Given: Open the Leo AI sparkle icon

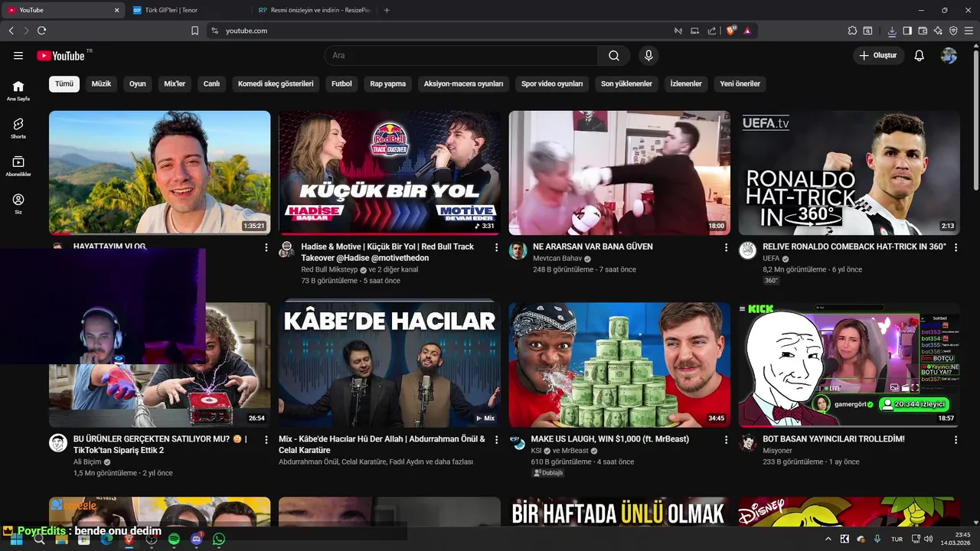Looking at the screenshot, I should 938,31.
